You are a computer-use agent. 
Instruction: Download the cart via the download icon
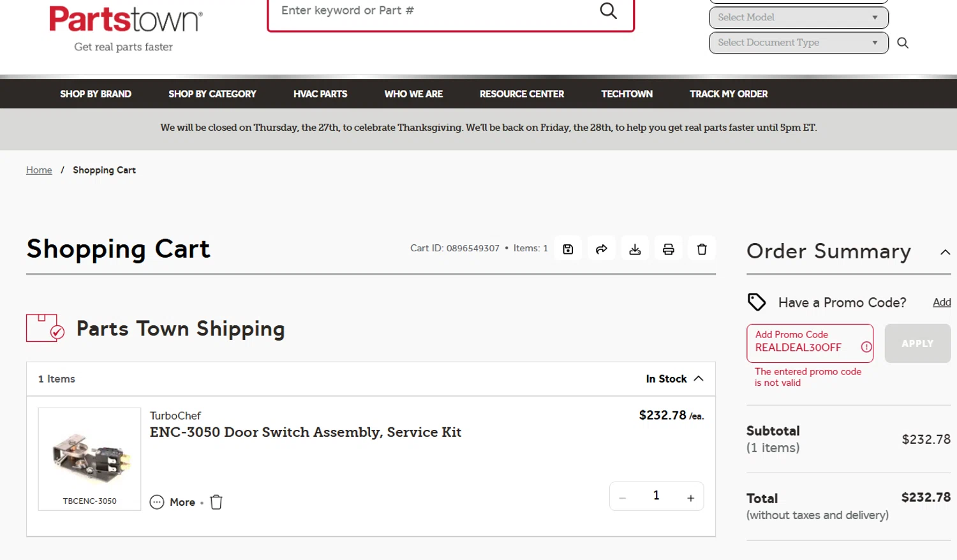635,249
